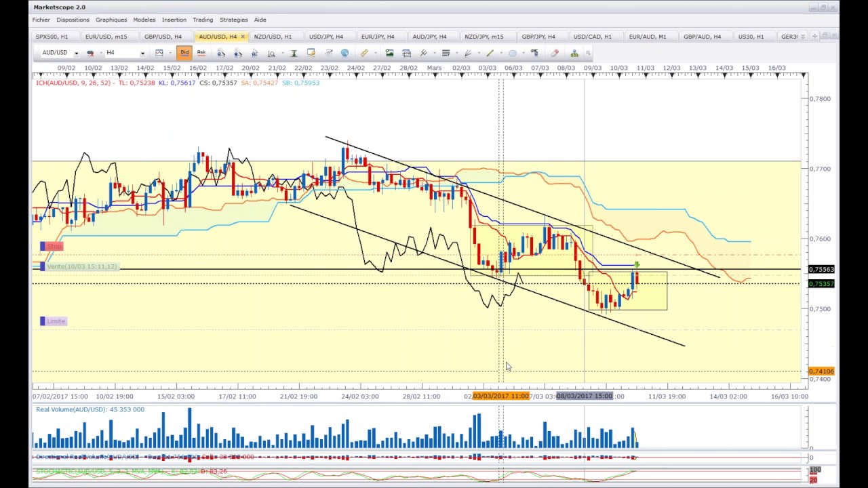
Task: Click the save chart image icon
Action: pyautogui.click(x=389, y=52)
